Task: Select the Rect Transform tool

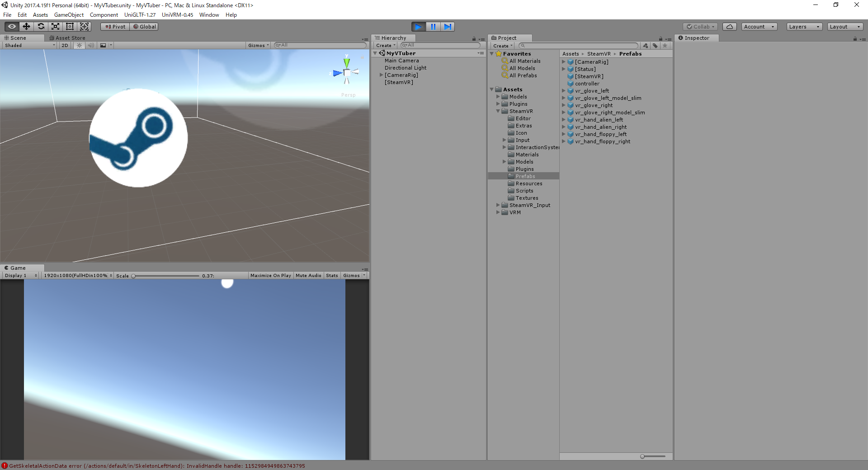Action: click(70, 26)
